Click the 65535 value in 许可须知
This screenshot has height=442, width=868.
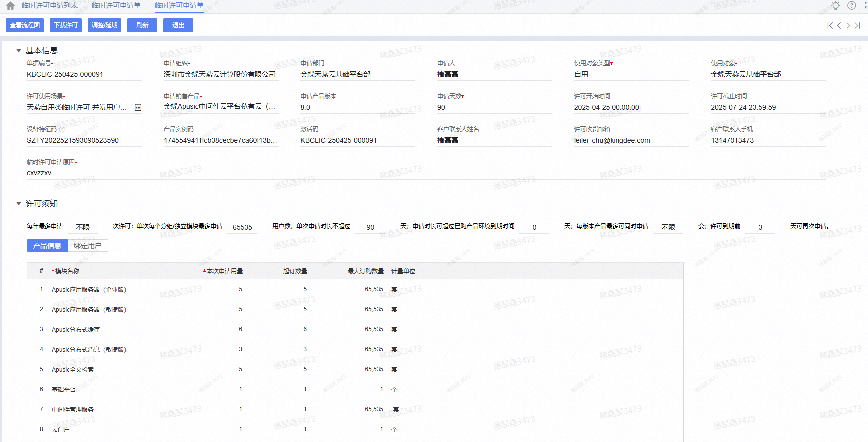point(242,227)
